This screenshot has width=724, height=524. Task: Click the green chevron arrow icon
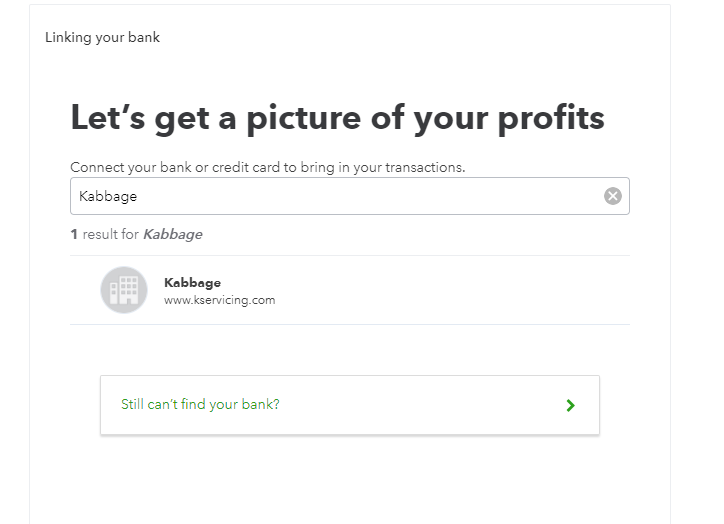[570, 405]
